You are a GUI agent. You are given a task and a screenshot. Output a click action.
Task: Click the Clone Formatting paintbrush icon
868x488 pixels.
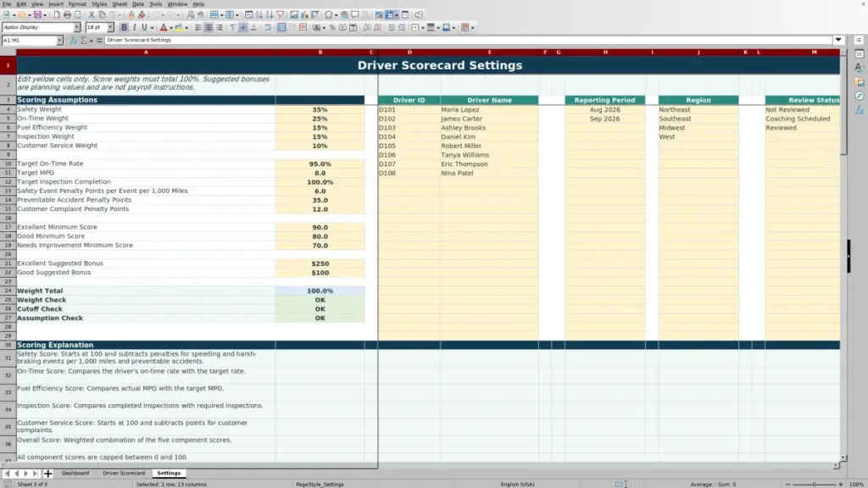pyautogui.click(x=131, y=14)
